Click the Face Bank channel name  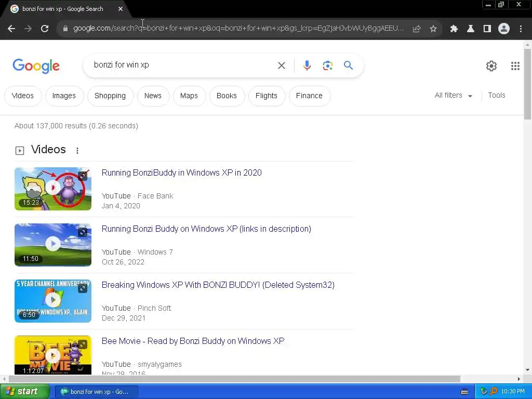pyautogui.click(x=155, y=196)
